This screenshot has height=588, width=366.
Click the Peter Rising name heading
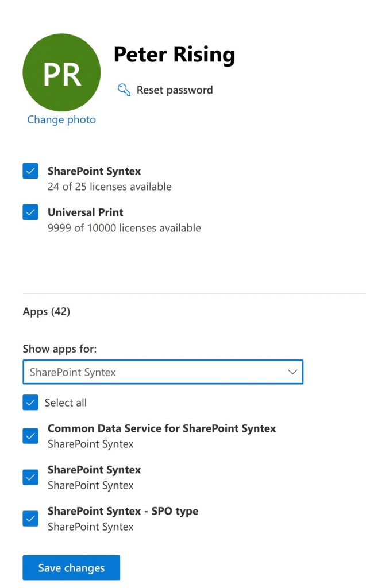pos(174,54)
